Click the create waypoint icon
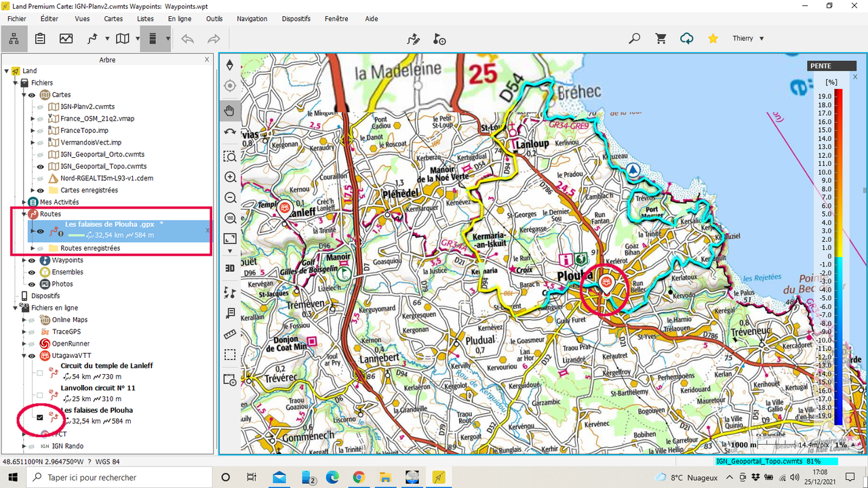Screen dimensions: 868x488 [x=439, y=39]
